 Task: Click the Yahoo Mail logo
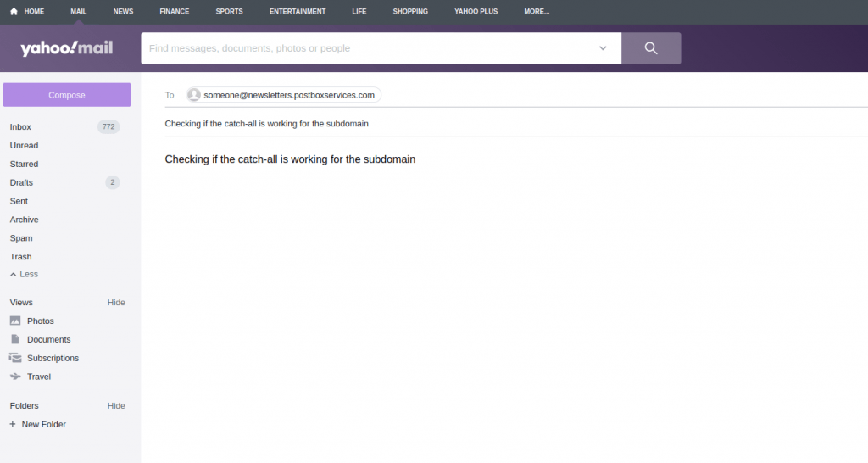point(66,48)
